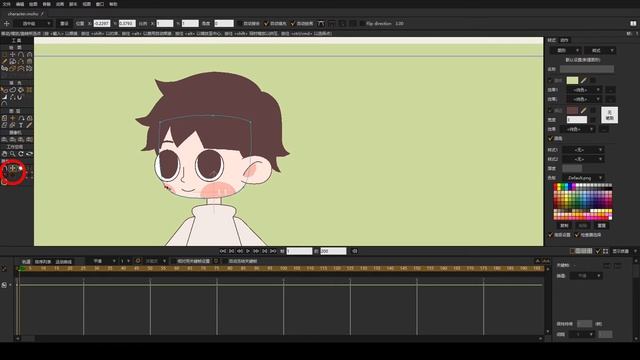
Task: Toggle the fill enable checkbox in Style panel
Action: click(550, 80)
